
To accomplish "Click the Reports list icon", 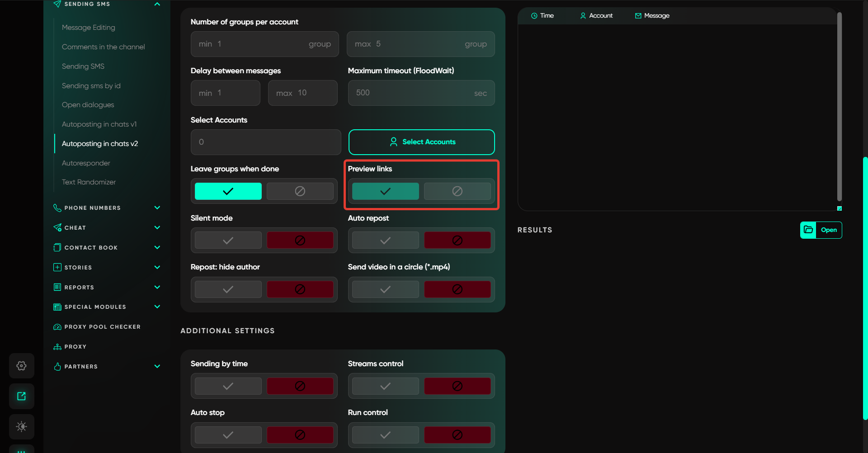I will (x=57, y=287).
